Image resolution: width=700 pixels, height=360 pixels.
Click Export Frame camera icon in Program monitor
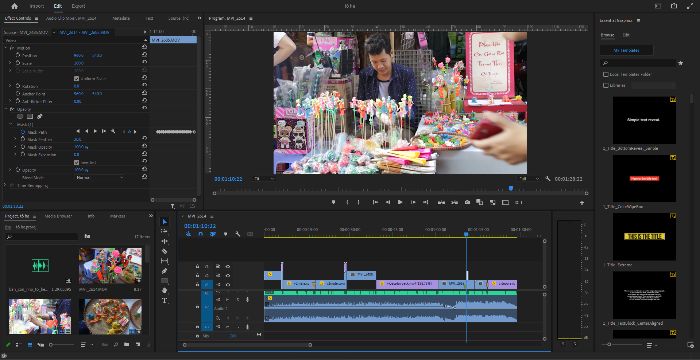pos(467,202)
